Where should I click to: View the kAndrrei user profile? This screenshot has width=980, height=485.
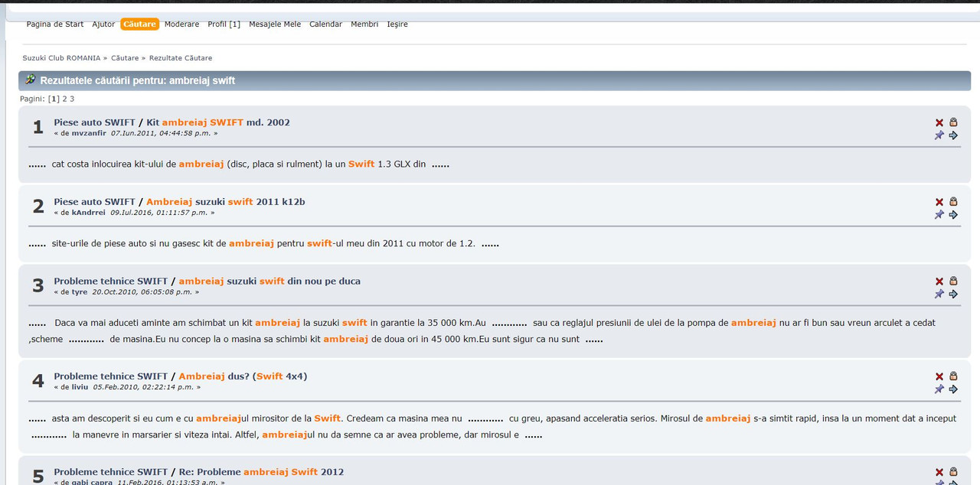(89, 213)
